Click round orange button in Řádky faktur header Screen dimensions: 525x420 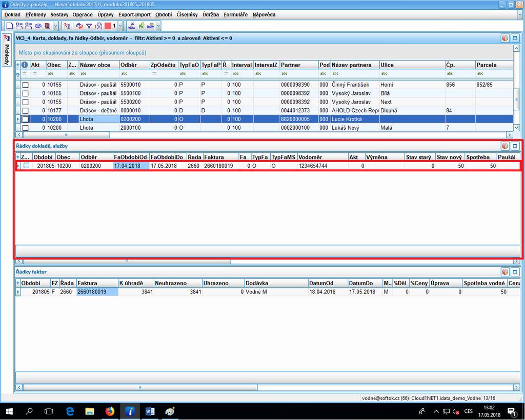coord(505,272)
